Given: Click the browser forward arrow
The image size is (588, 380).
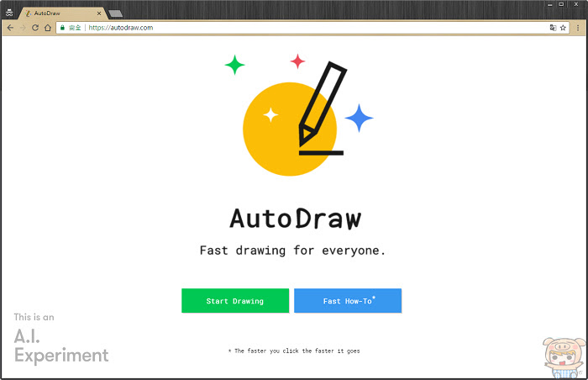Looking at the screenshot, I should click(23, 28).
